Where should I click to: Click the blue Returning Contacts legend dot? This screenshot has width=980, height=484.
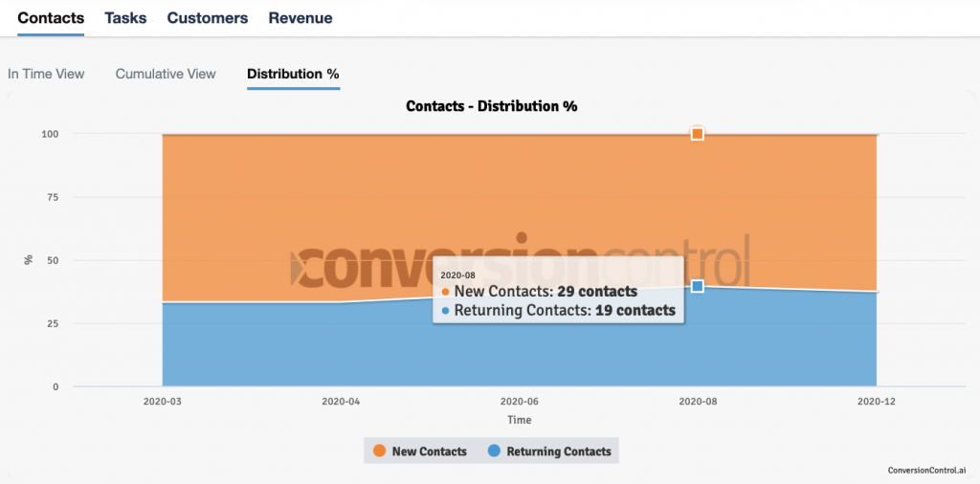494,451
